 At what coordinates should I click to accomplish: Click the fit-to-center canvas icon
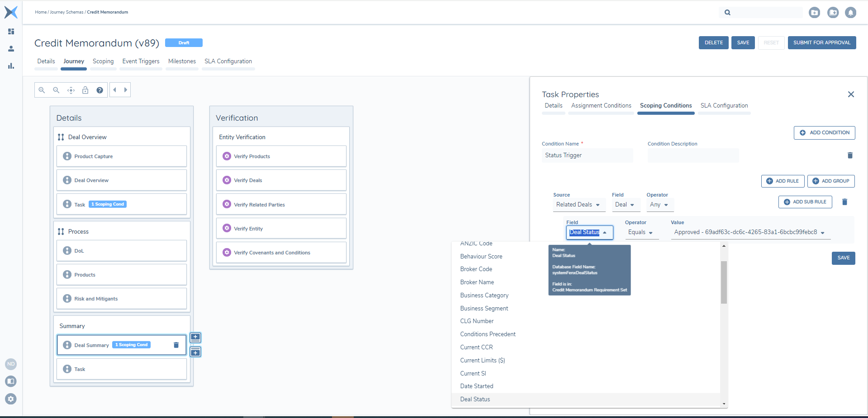tap(71, 90)
